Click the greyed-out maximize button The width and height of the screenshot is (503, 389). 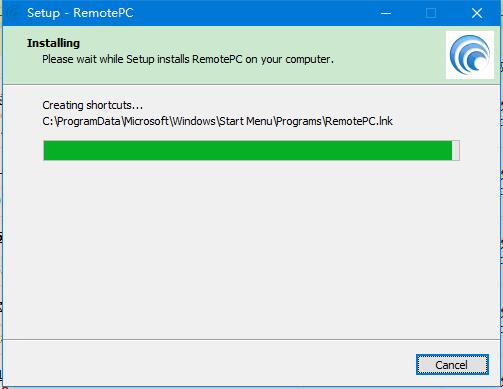click(x=431, y=13)
